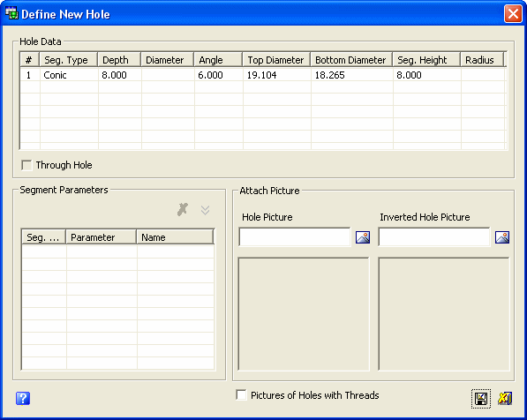Check Pictures of Holes with Threads
Screen dimensions: 527x420
241,394
